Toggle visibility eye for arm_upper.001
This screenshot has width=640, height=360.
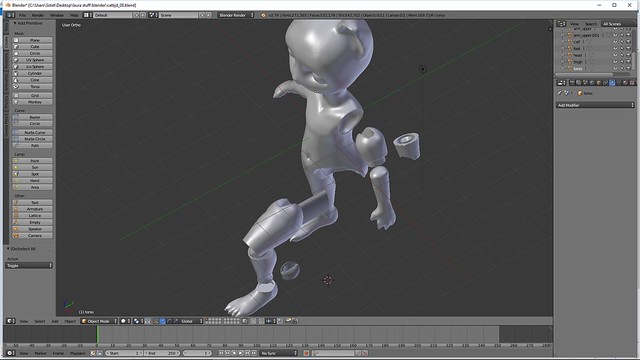pos(615,35)
